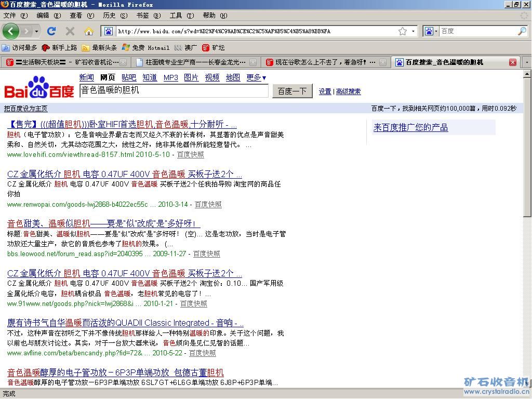The width and height of the screenshot is (532, 399).
Task: Expand the search engine selector dropdown
Action: (x=431, y=31)
